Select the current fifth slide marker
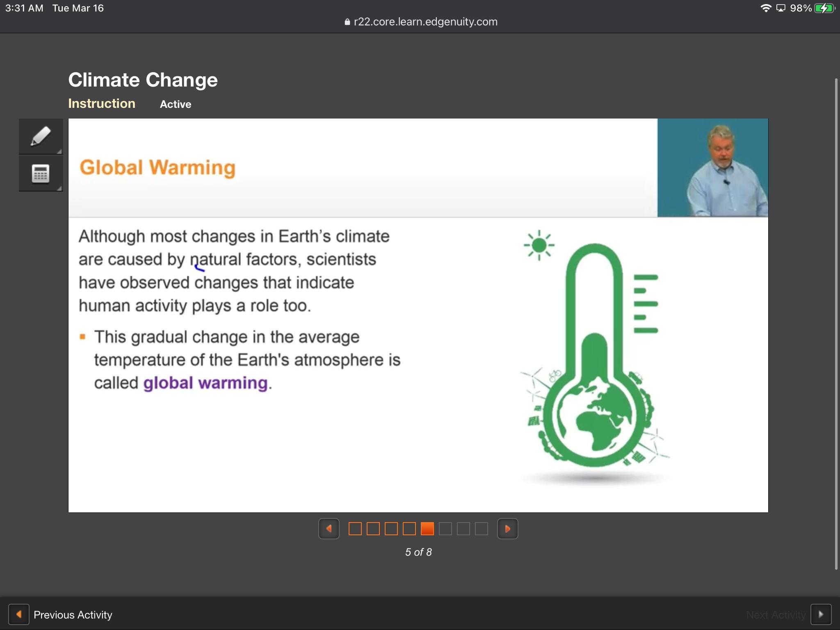The width and height of the screenshot is (840, 630). [427, 529]
